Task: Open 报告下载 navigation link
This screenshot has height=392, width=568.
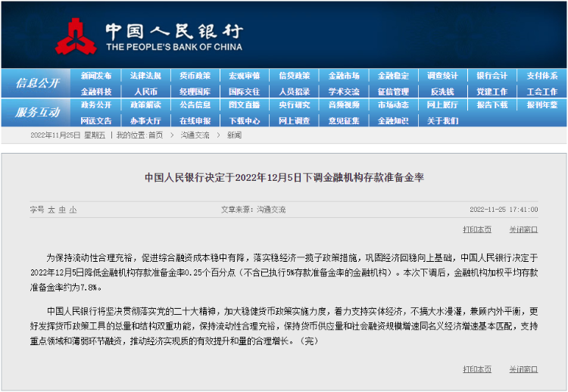Action: [x=492, y=105]
